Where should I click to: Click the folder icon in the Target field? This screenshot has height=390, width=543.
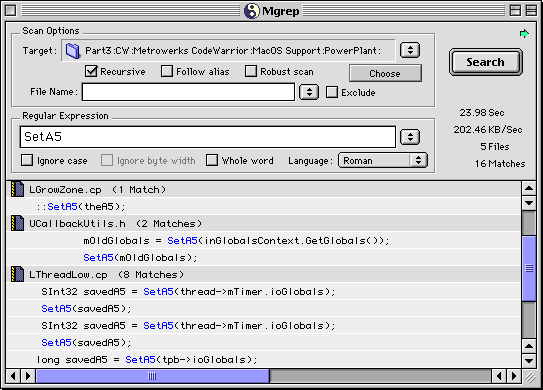(73, 51)
